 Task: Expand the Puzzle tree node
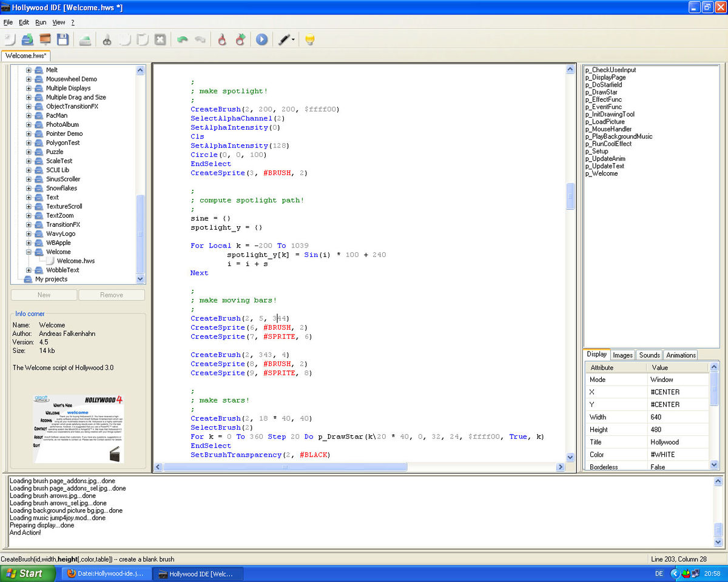pos(29,152)
